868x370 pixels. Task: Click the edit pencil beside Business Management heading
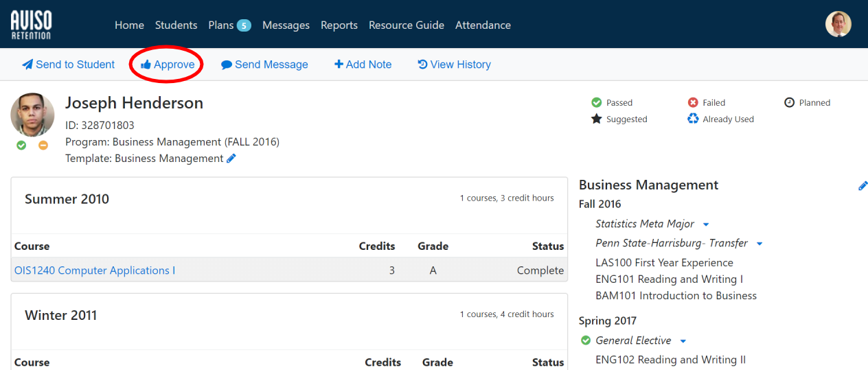point(863,185)
